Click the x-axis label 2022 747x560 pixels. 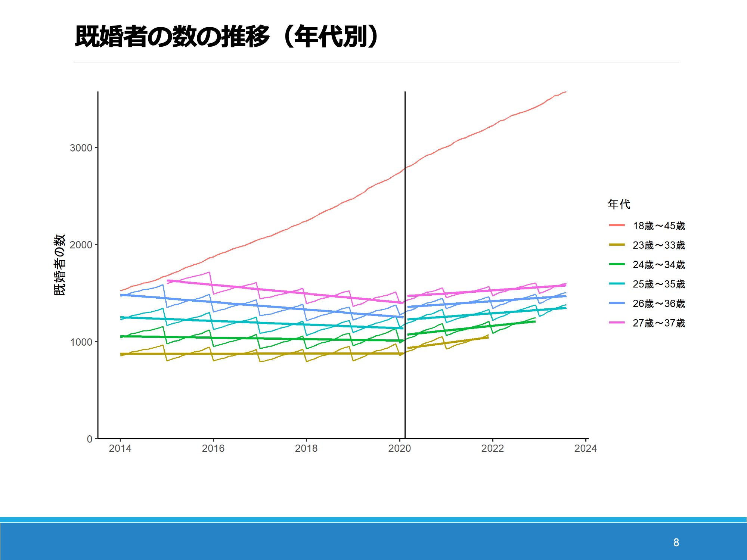(x=493, y=448)
